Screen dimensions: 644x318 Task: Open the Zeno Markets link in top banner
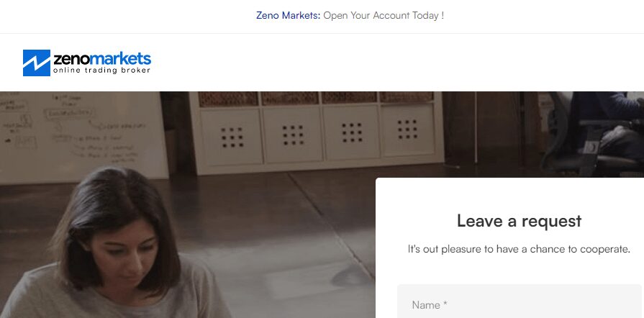[x=288, y=16]
